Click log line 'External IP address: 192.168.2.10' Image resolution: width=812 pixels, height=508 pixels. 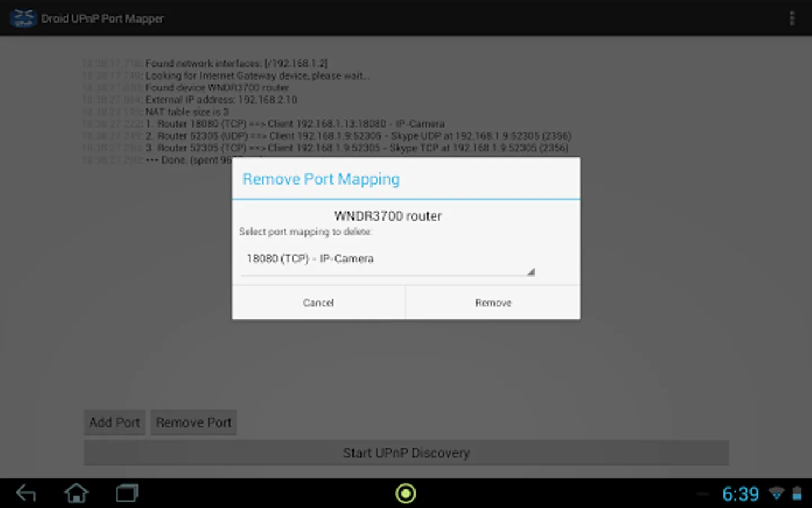click(x=221, y=99)
